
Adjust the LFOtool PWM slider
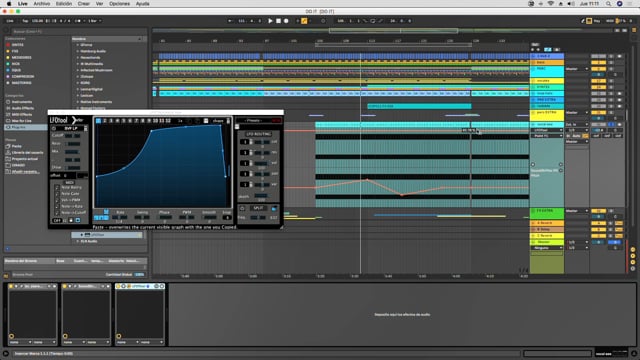coord(187,217)
